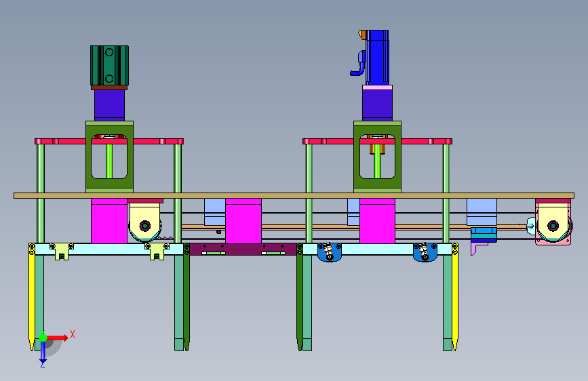Click the red X label beside the triad

tap(73, 334)
